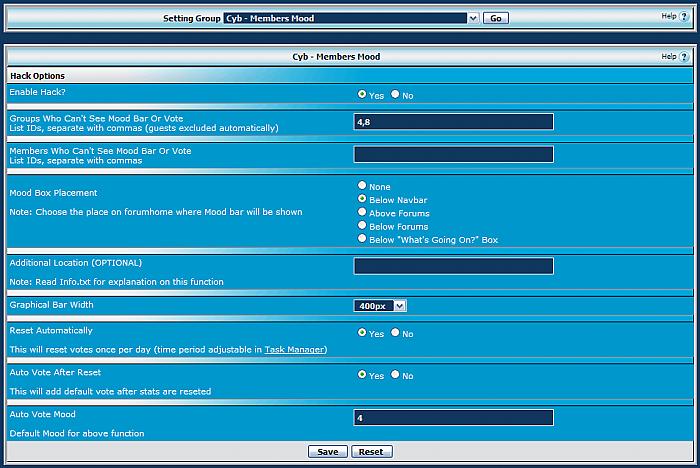Choose Below Navbar placement option
This screenshot has height=468, width=700.
[362, 199]
